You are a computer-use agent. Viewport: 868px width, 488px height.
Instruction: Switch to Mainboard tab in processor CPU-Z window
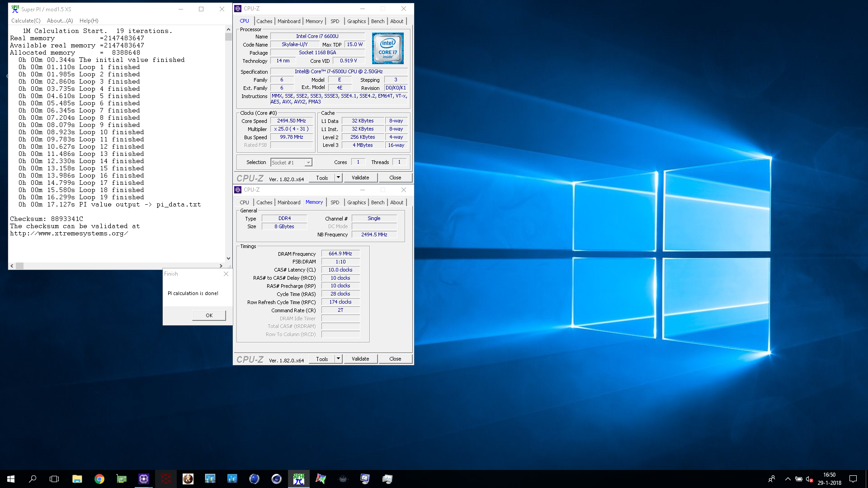click(x=289, y=21)
